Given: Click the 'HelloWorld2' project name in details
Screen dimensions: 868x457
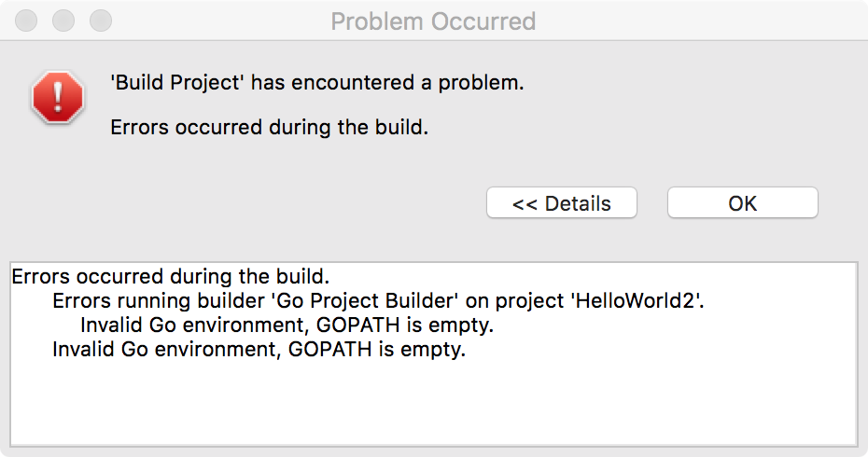Looking at the screenshot, I should pos(637,300).
